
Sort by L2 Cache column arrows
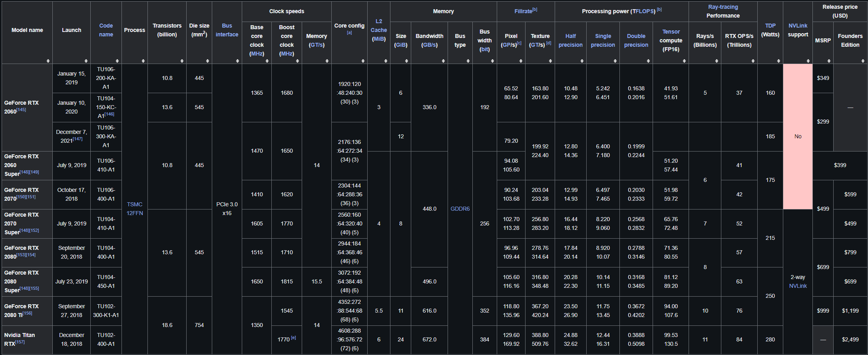point(386,61)
